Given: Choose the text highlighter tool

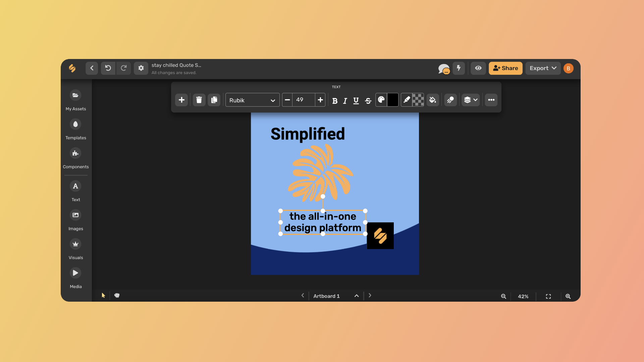Looking at the screenshot, I should (407, 100).
